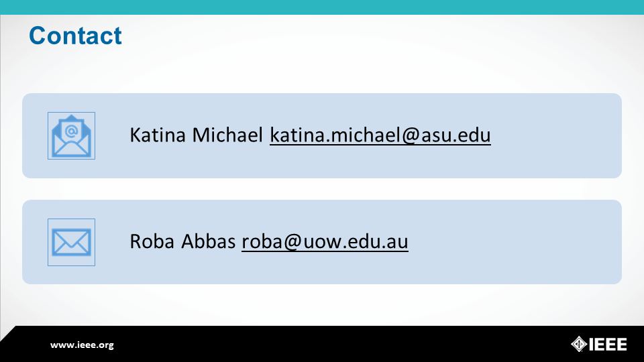The width and height of the screenshot is (644, 362).
Task: Select the Katina Michael contact card
Action: (x=322, y=136)
